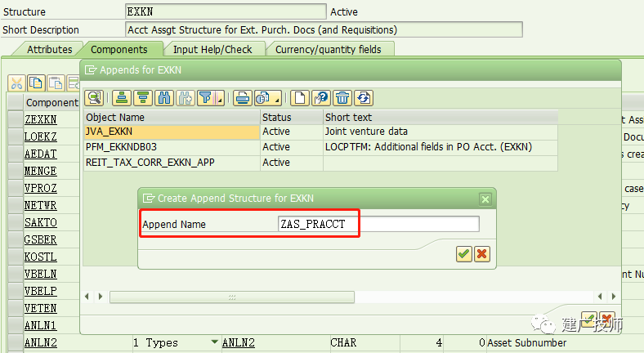The width and height of the screenshot is (644, 353).
Task: Click the ANLN2 component name
Action: pos(41,342)
